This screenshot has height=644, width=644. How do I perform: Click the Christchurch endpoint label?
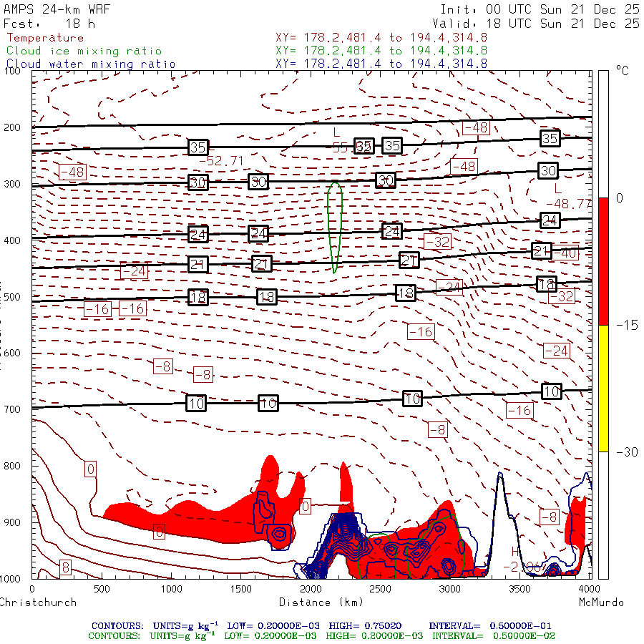(x=38, y=602)
